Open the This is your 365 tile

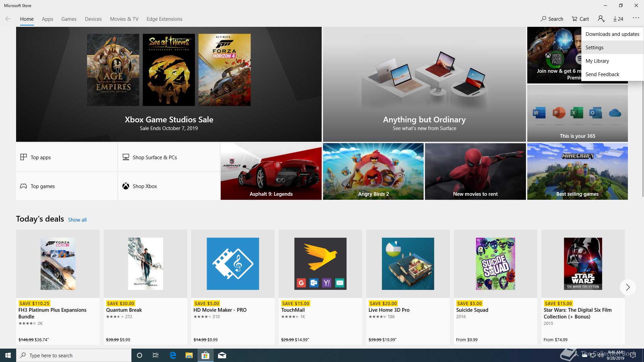pos(577,113)
